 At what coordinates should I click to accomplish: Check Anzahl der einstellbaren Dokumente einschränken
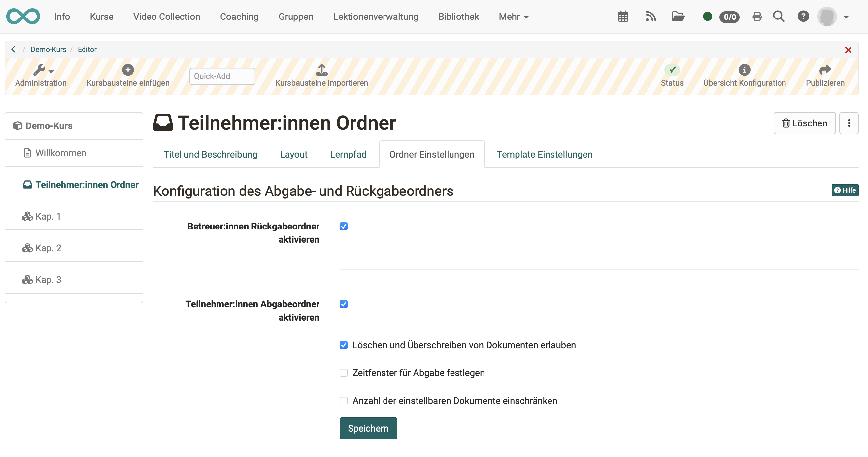343,401
